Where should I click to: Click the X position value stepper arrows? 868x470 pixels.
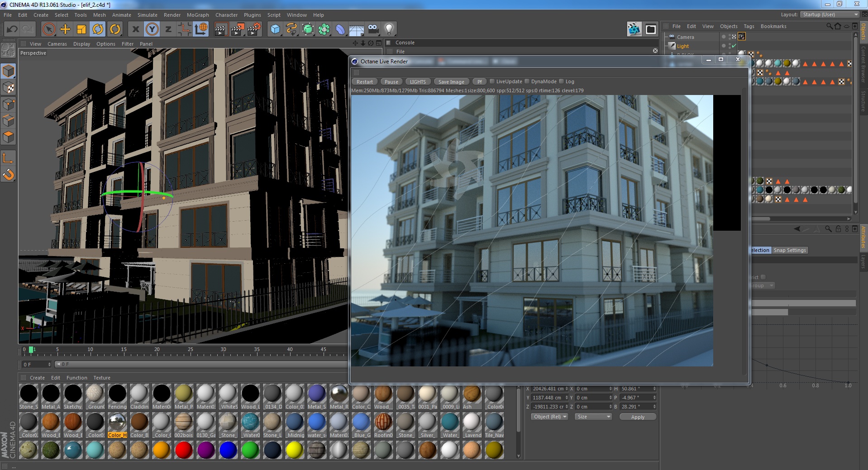566,389
